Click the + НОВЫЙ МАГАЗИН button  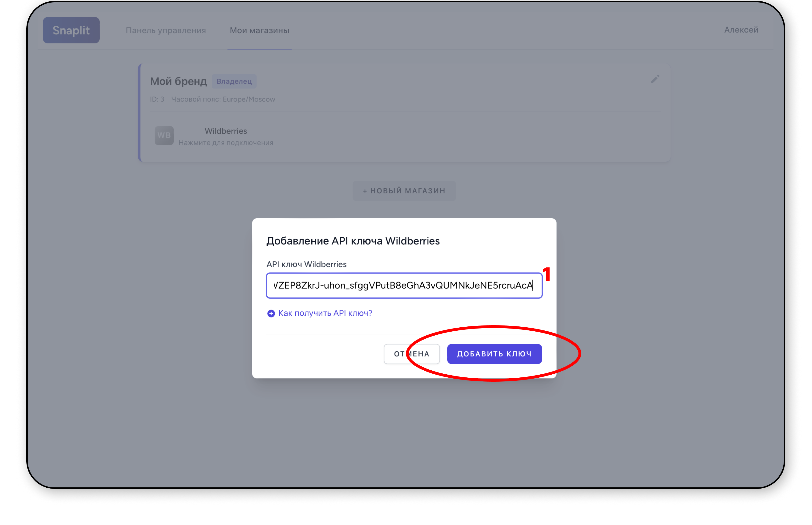point(404,191)
